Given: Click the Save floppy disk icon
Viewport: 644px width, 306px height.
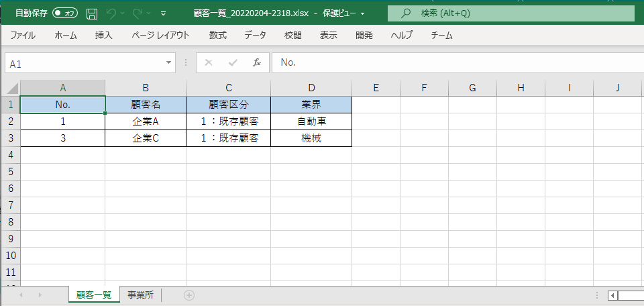Looking at the screenshot, I should point(92,14).
